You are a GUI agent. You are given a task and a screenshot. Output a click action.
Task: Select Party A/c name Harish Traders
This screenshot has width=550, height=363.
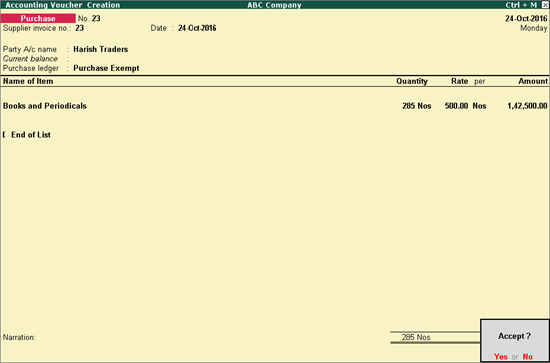101,49
